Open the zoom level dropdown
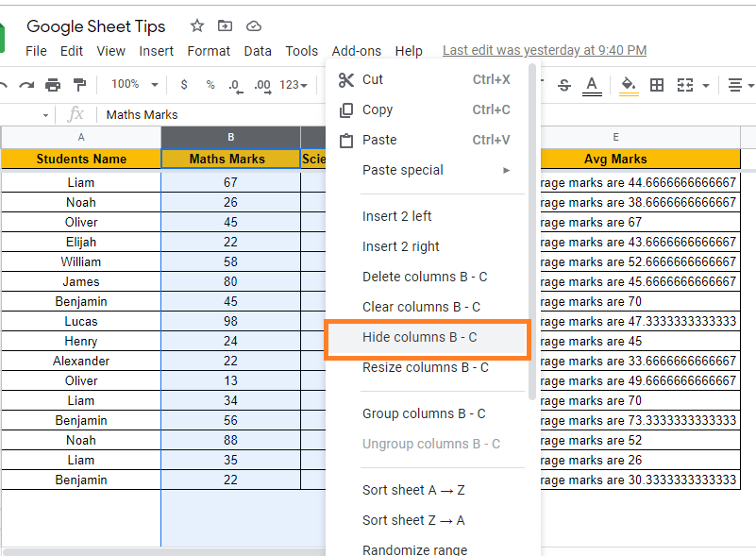The height and width of the screenshot is (556, 756). pyautogui.click(x=132, y=85)
